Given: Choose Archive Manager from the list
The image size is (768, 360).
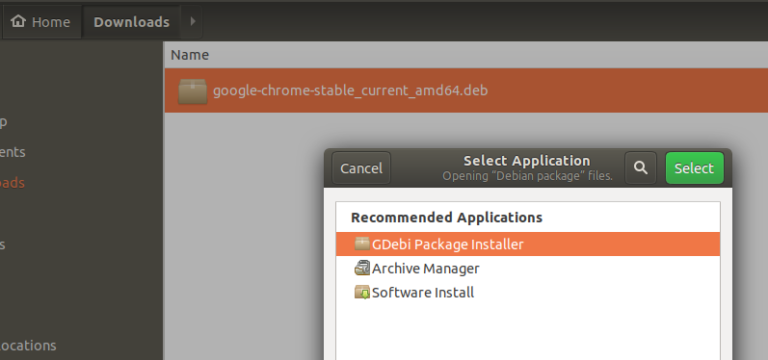Looking at the screenshot, I should (528, 268).
